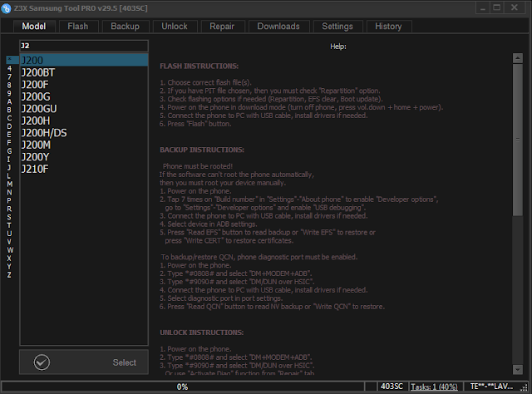Filter models by letter N
The height and width of the screenshot is (394, 532).
[9, 192]
